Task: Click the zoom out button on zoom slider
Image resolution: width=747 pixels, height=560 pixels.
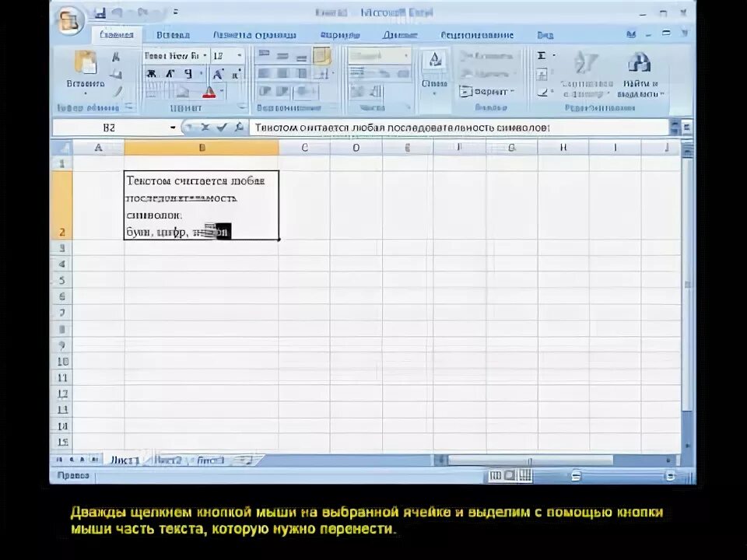Action: [x=576, y=475]
